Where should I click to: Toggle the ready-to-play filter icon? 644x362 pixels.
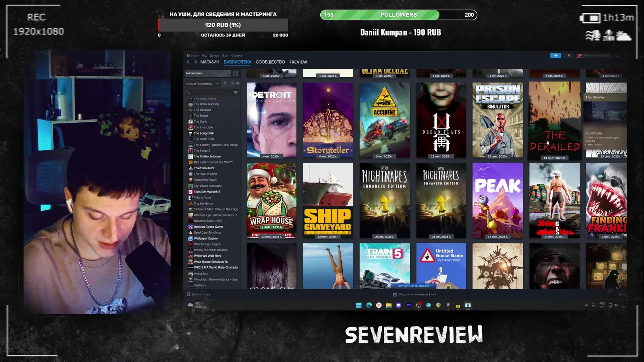click(x=238, y=84)
